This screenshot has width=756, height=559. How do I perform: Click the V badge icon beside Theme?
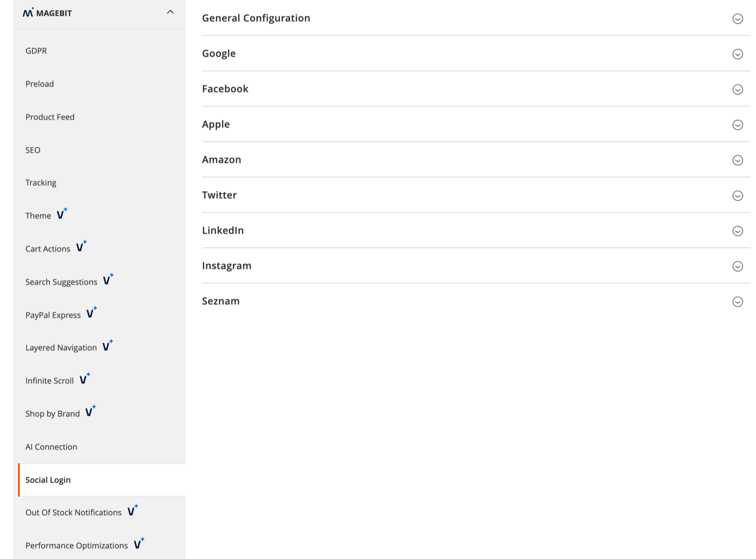62,214
